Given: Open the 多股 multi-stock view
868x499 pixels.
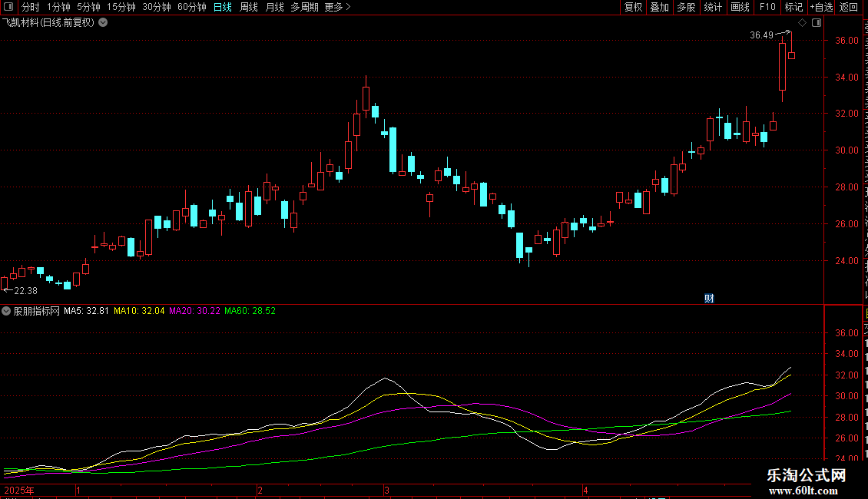Looking at the screenshot, I should (686, 7).
